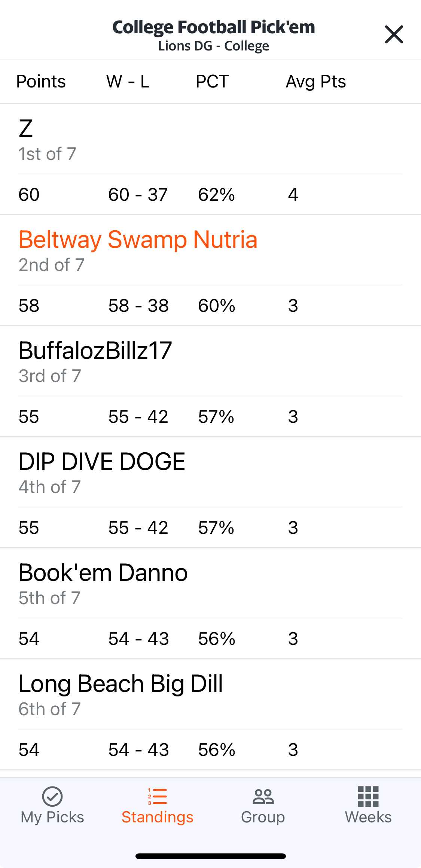Screen dimensions: 421x868
Task: Open the Weeks tab label
Action: tap(368, 817)
